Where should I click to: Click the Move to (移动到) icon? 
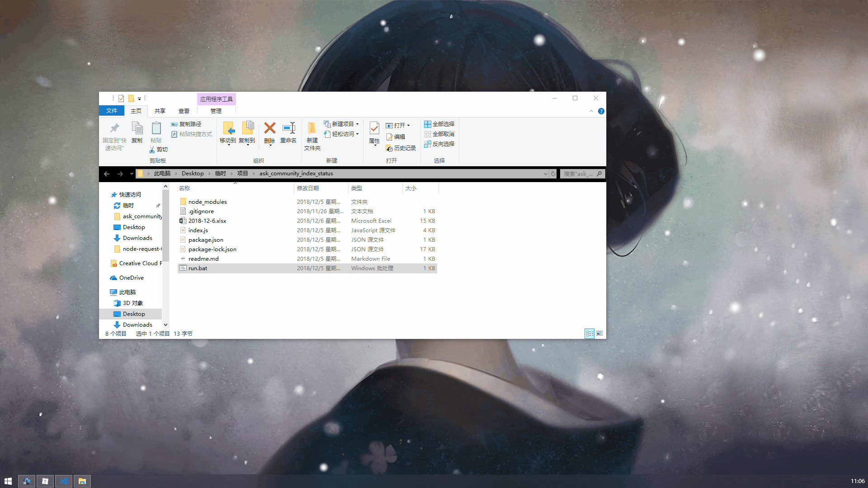(x=228, y=128)
